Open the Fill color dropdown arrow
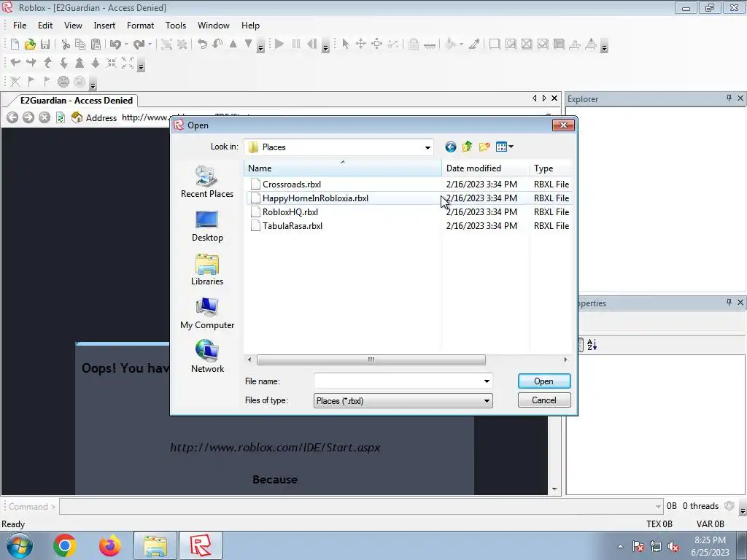The height and width of the screenshot is (560, 747). point(461,44)
